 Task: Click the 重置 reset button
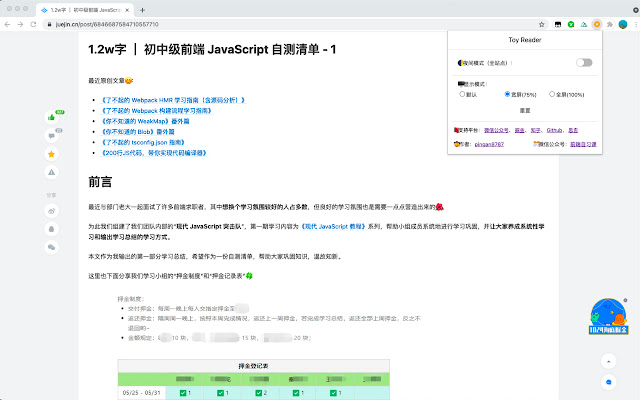[x=524, y=111]
